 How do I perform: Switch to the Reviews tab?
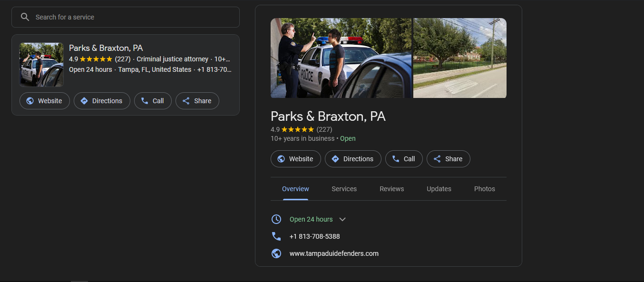point(391,189)
